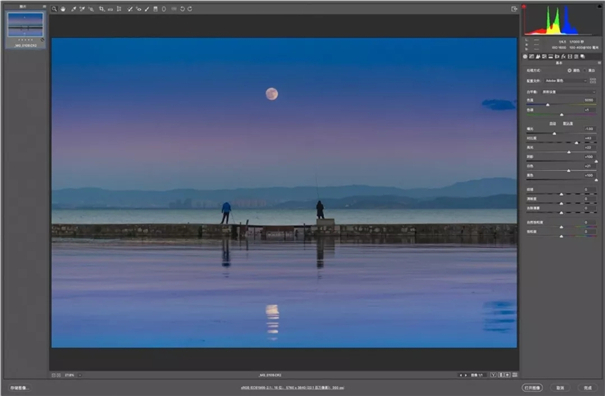
Task: Select the Graduated Filter tool
Action: click(155, 9)
